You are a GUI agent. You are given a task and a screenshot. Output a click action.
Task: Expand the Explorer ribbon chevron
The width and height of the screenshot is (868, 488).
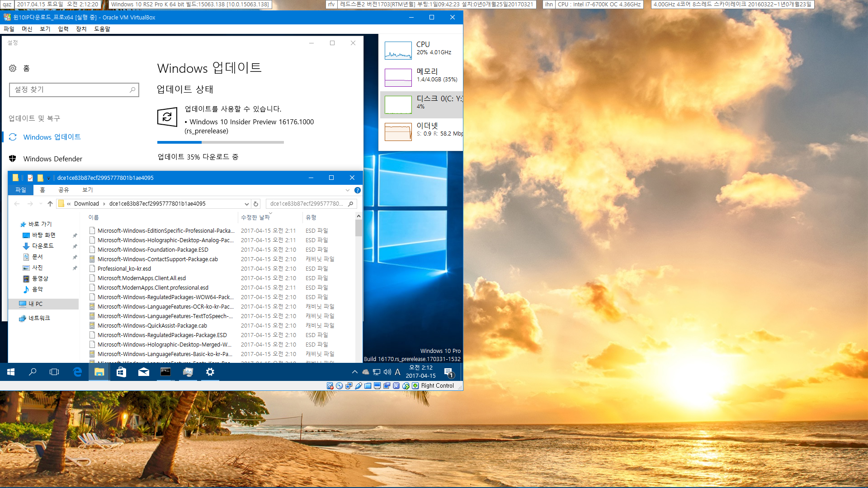[x=348, y=190]
